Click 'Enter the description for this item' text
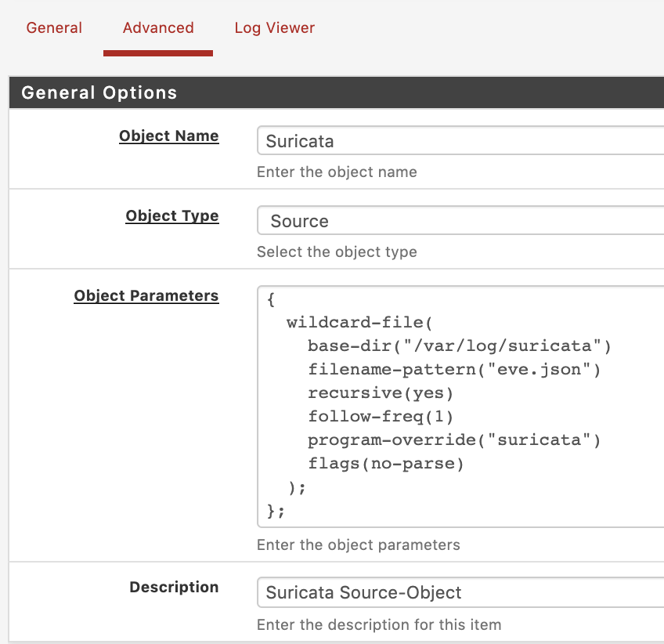Screen dimensions: 664x644 click(x=379, y=625)
